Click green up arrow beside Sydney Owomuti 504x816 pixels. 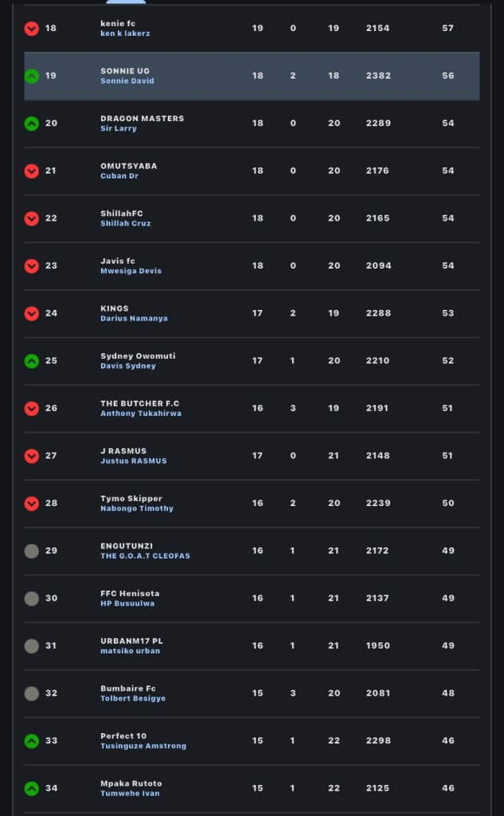click(32, 361)
